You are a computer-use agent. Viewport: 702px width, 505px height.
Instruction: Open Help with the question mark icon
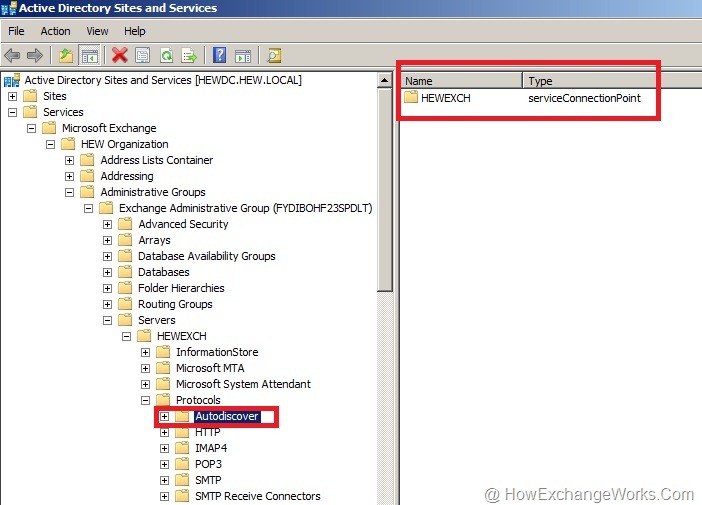(219, 56)
